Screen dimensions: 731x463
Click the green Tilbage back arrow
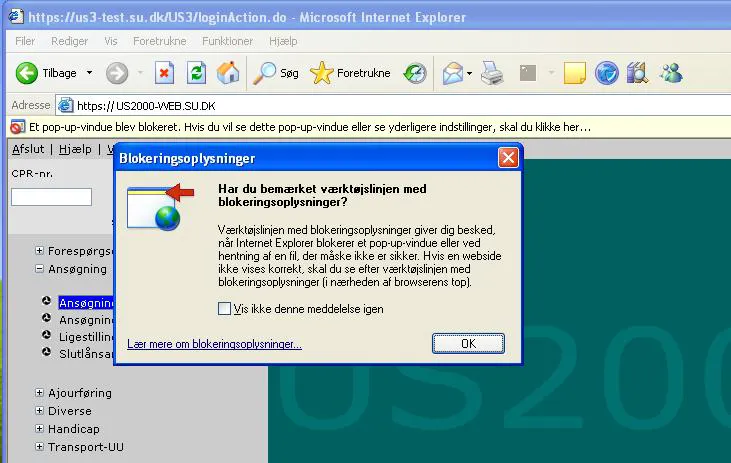[27, 73]
